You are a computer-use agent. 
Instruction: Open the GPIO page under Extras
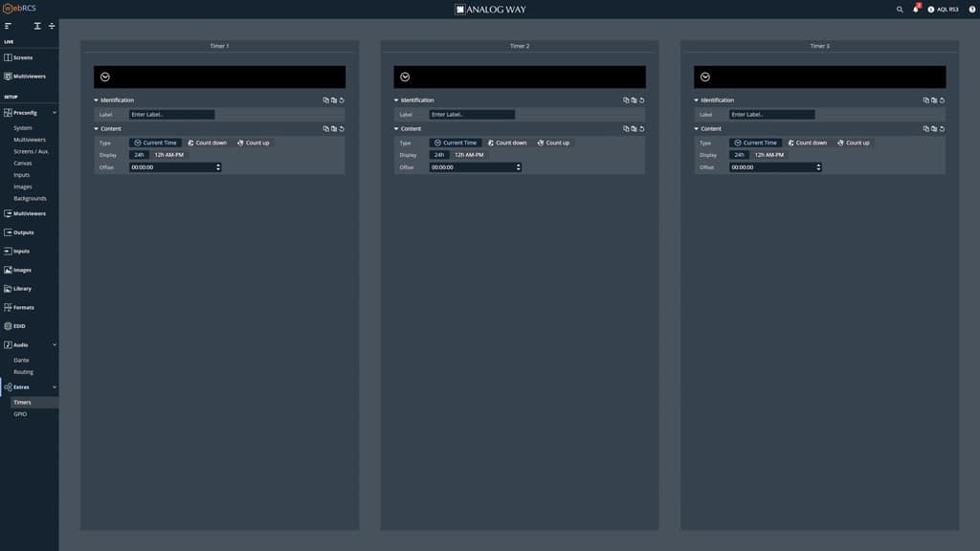20,414
